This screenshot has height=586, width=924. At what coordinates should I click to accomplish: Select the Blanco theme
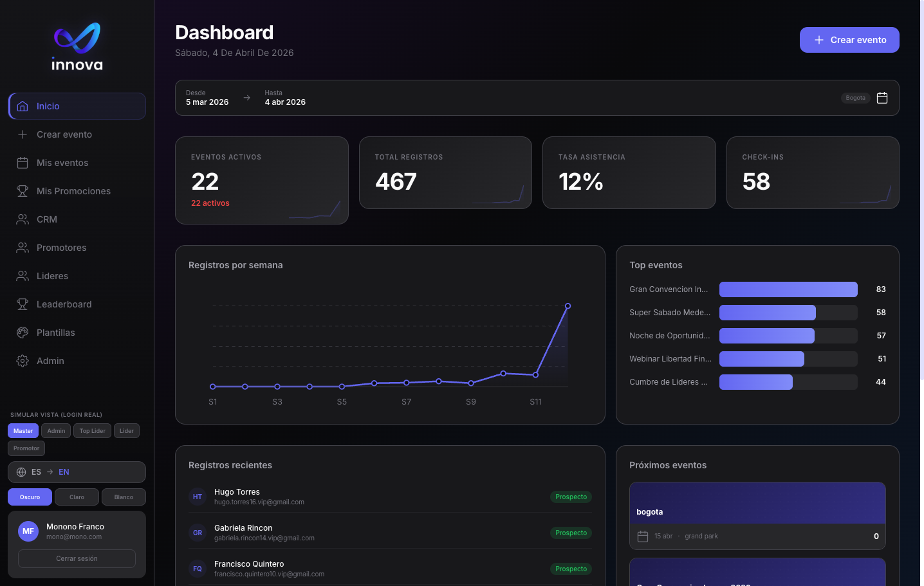coord(124,497)
